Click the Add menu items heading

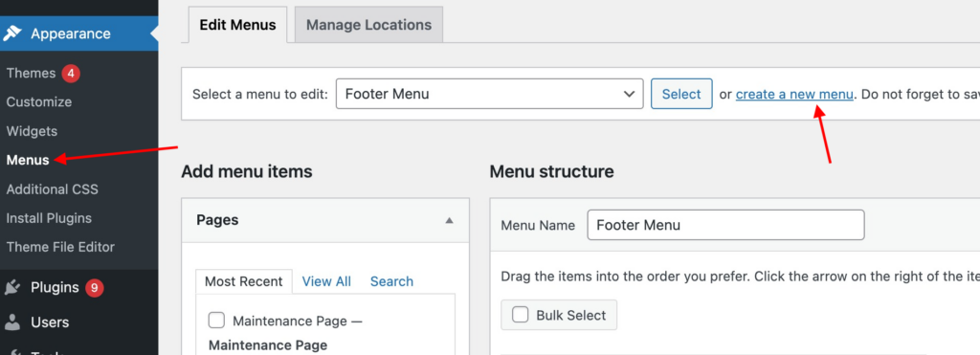pyautogui.click(x=246, y=171)
